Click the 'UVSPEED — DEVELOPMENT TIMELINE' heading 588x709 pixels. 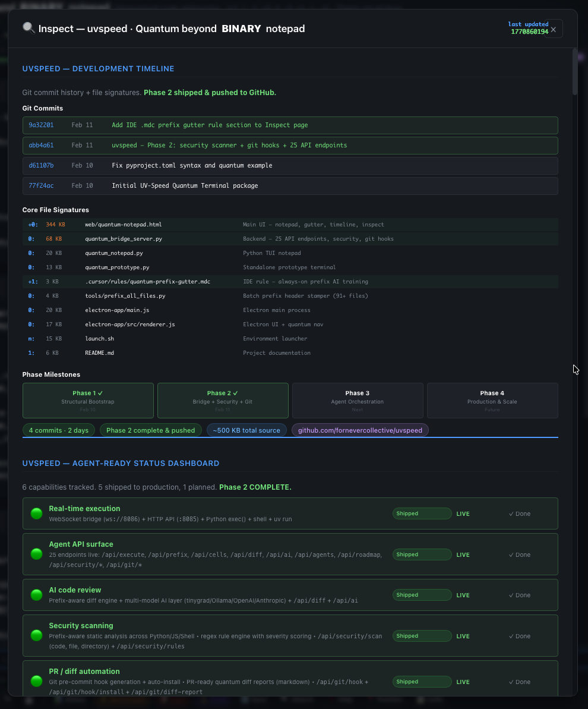click(x=98, y=69)
